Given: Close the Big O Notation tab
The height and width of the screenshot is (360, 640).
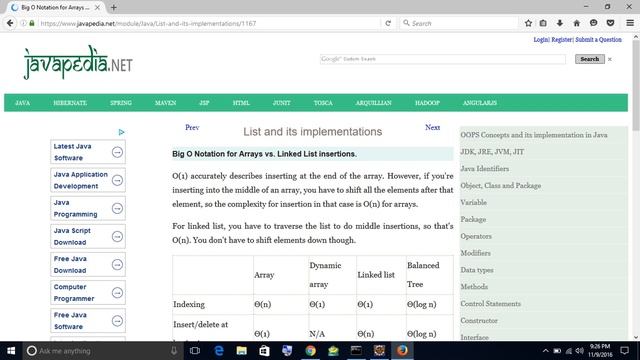Looking at the screenshot, I should coord(97,7).
